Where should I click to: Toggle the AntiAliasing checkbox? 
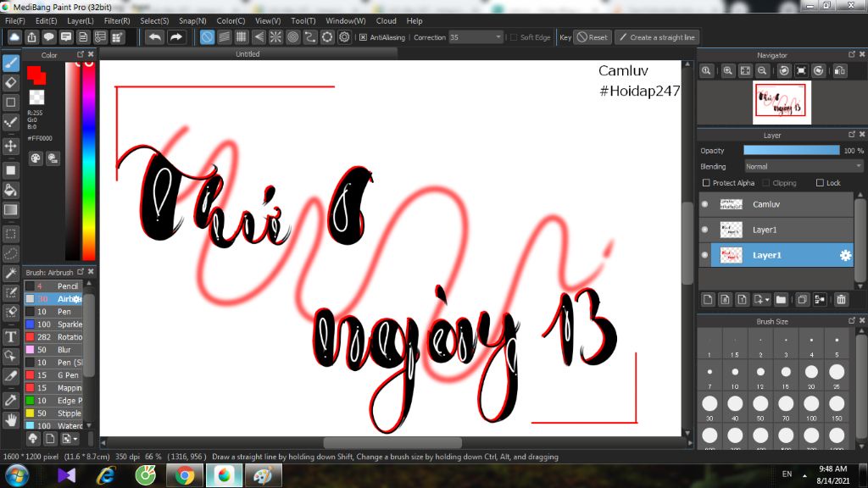point(363,37)
